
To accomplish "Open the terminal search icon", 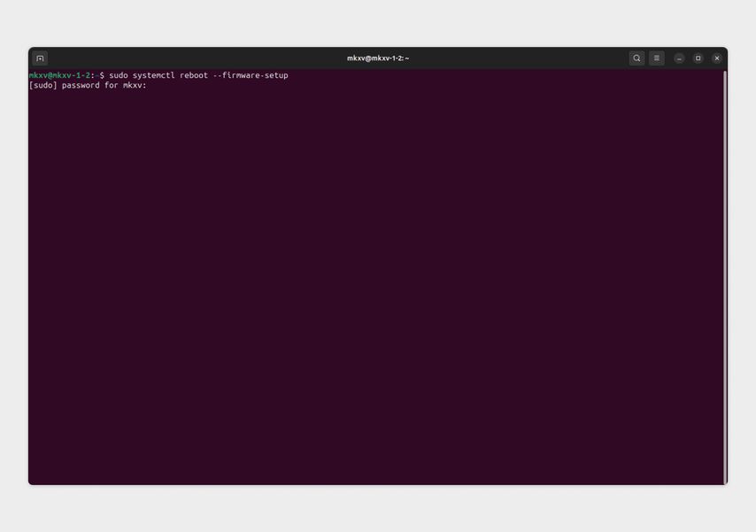I will (x=636, y=58).
